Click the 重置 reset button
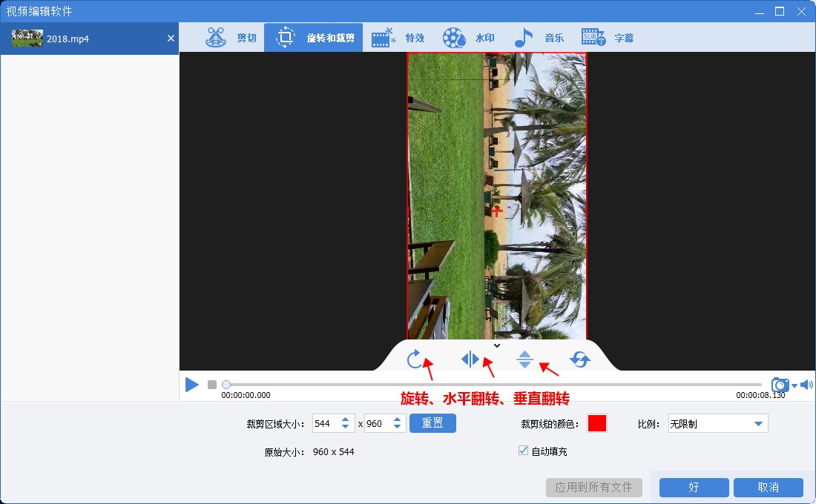This screenshot has height=504, width=816. click(x=432, y=423)
